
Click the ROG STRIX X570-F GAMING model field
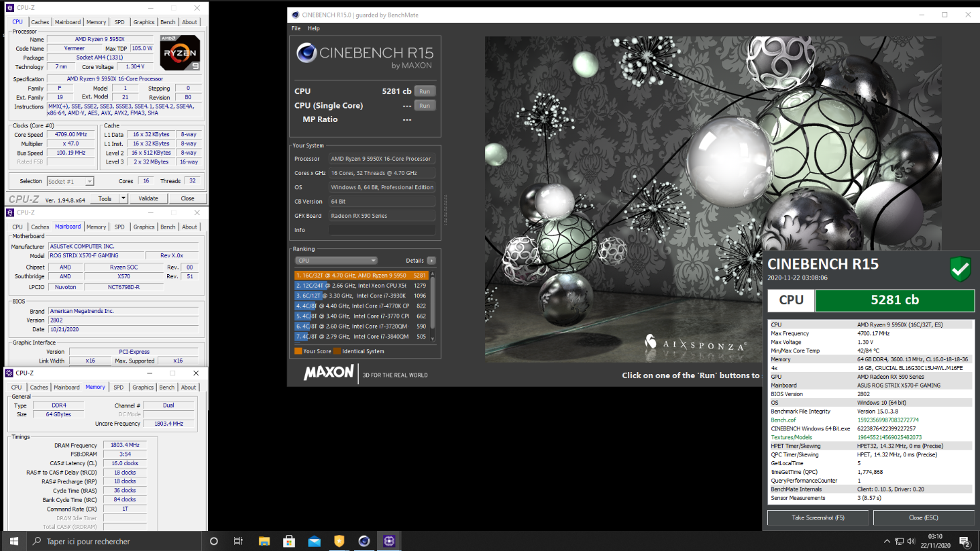click(x=96, y=255)
